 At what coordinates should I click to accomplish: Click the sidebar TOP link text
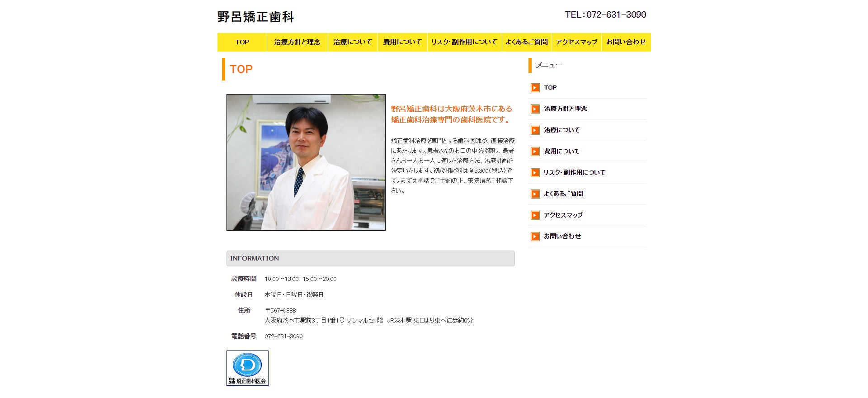[x=550, y=88]
